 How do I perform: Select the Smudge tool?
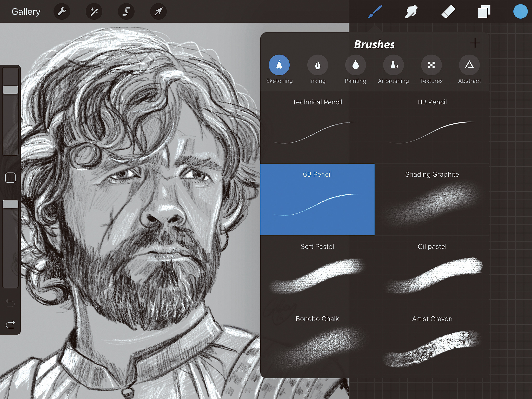[x=411, y=11]
